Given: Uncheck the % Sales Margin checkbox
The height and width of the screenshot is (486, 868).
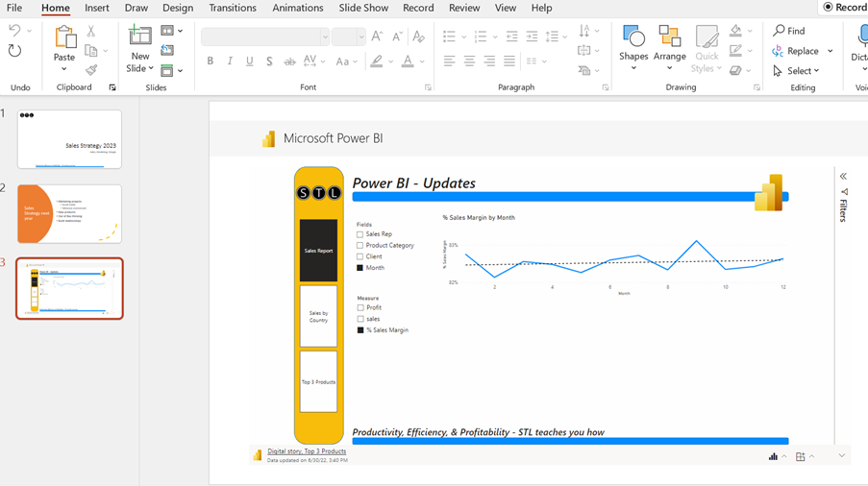Looking at the screenshot, I should (360, 330).
